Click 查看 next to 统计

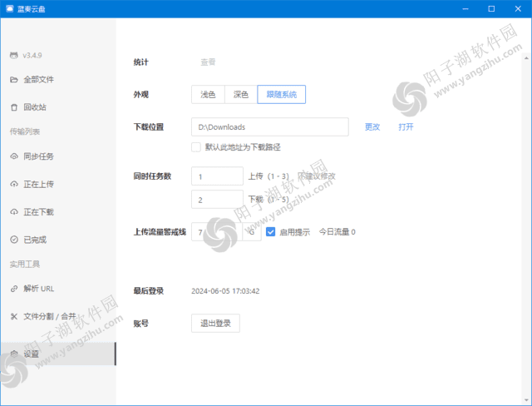tap(208, 62)
